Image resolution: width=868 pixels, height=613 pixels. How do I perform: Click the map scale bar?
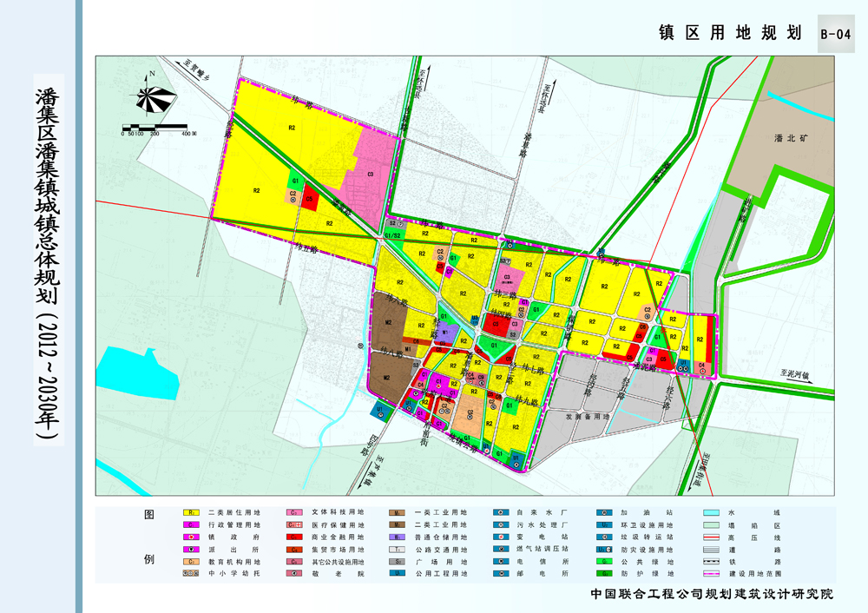tap(157, 128)
